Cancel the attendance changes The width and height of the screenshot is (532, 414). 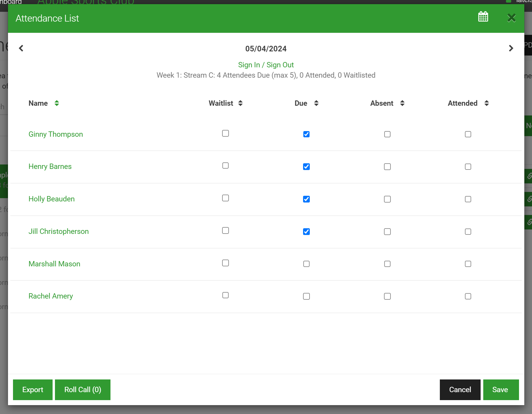[x=460, y=390]
